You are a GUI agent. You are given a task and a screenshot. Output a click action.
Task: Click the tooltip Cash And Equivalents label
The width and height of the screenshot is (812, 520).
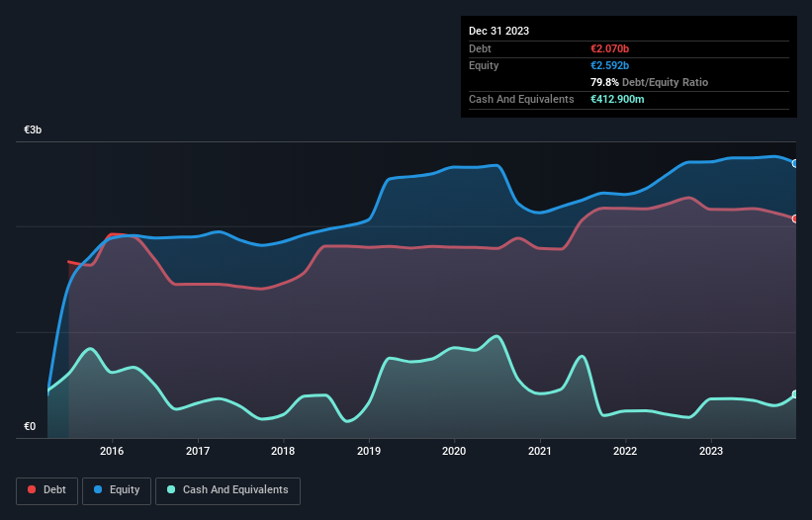point(521,99)
